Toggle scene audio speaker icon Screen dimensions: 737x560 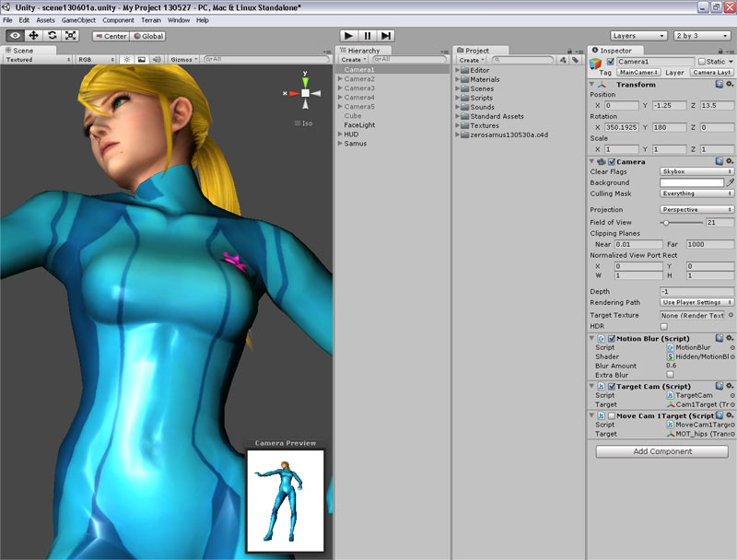tap(157, 60)
